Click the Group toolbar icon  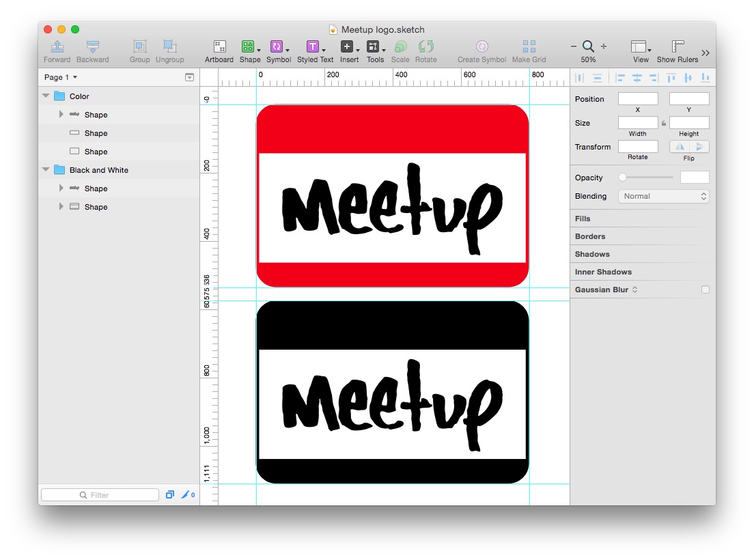point(139,46)
